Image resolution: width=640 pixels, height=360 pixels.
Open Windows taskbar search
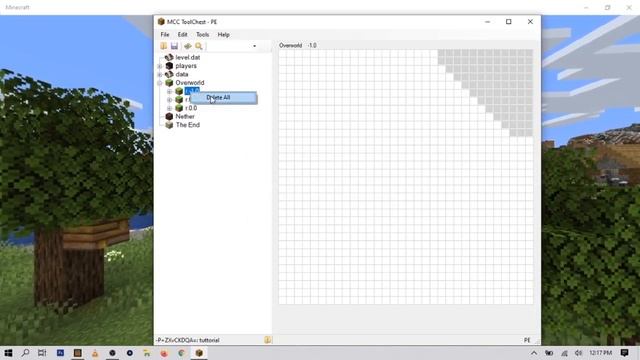[25, 353]
